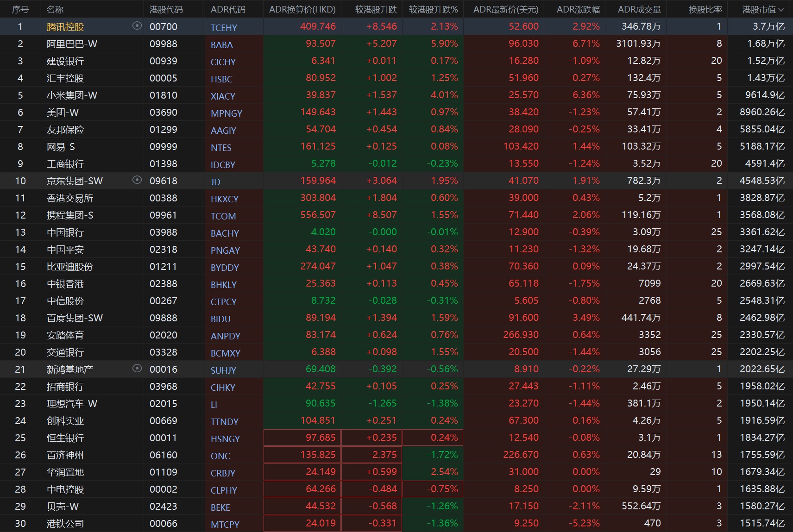Image resolution: width=793 pixels, height=532 pixels.
Task: Open the 京东集团-SW stock name
Action: click(75, 181)
